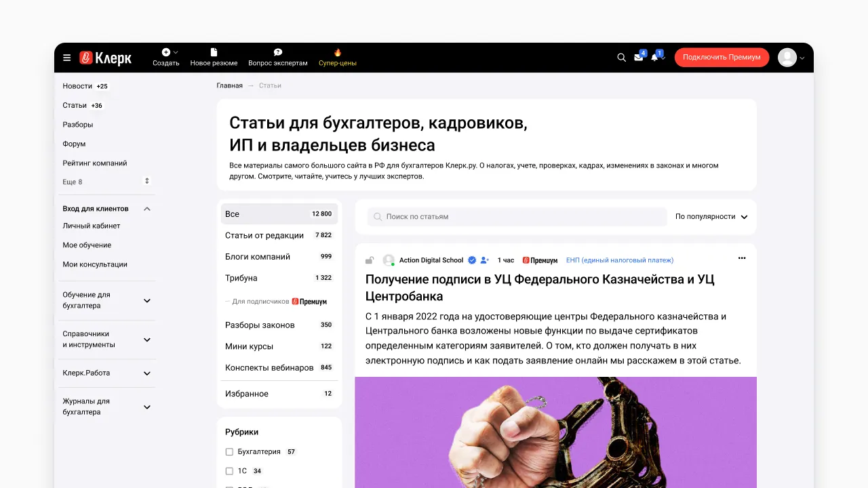Open messages envelope icon with badge
The height and width of the screenshot is (488, 868).
pyautogui.click(x=639, y=57)
